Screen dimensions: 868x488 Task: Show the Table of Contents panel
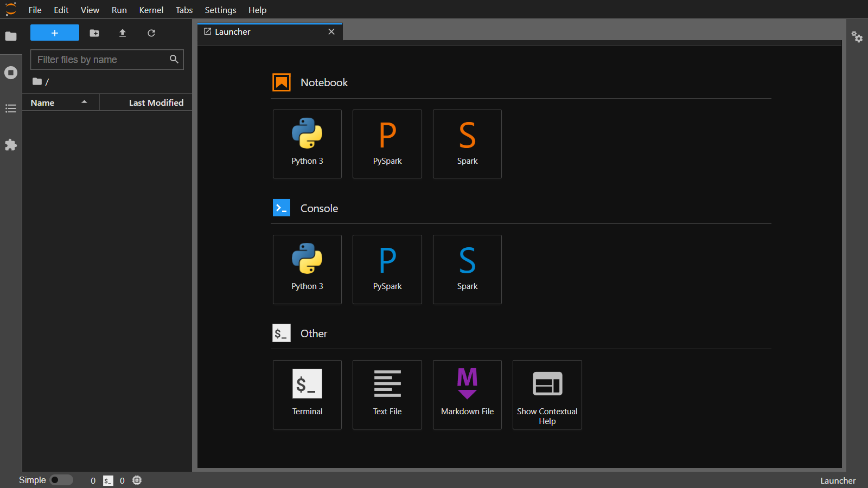[11, 108]
